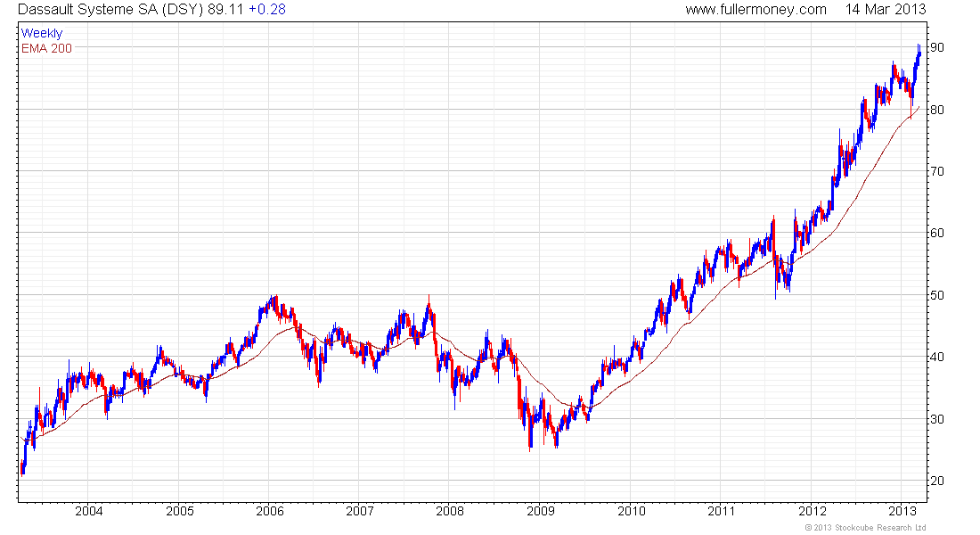Click the 2012 year axis label
Viewport: 980px width, 535px height.
[812, 511]
